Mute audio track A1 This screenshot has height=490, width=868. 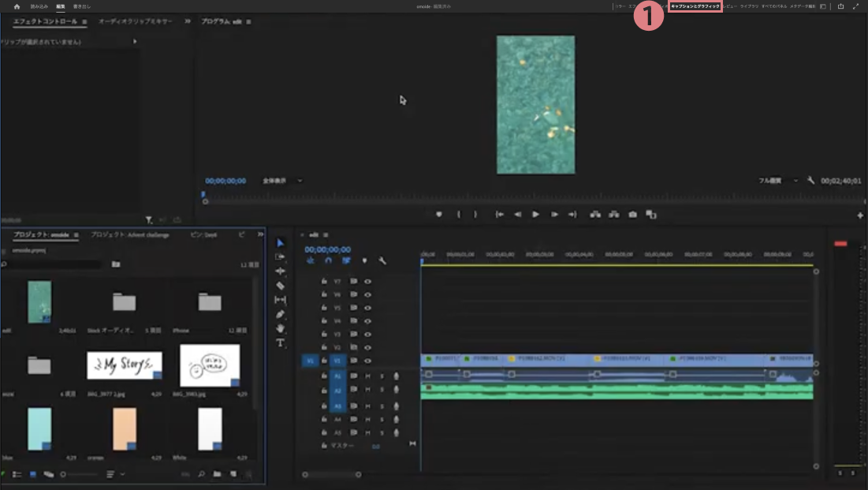[367, 376]
